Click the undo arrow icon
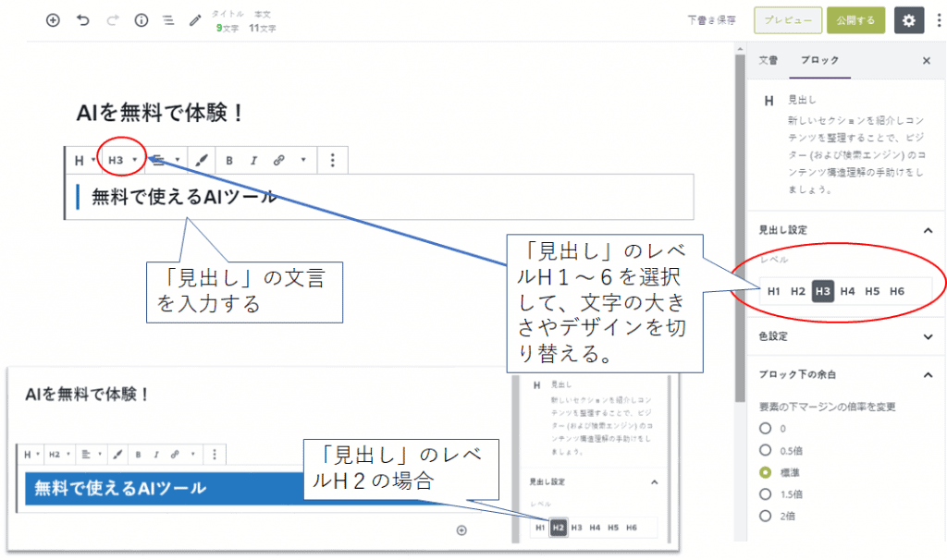Viewport: 947px width, 560px height. pyautogui.click(x=83, y=20)
